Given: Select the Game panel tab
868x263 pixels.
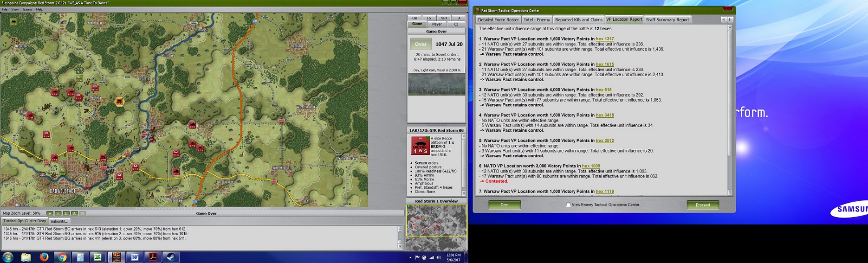Looking at the screenshot, I should 417,24.
